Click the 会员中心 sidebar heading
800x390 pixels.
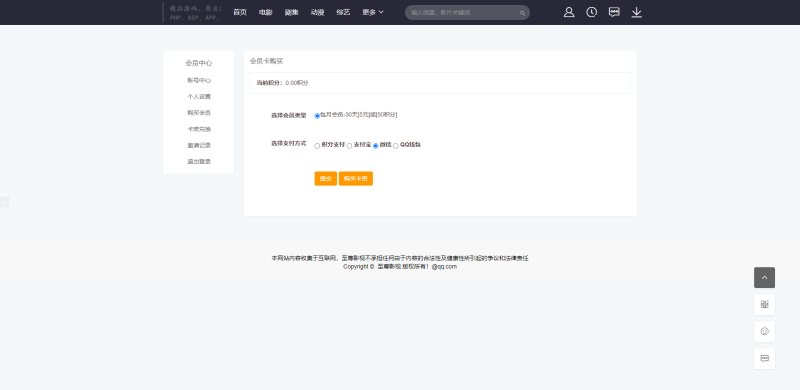tap(198, 63)
